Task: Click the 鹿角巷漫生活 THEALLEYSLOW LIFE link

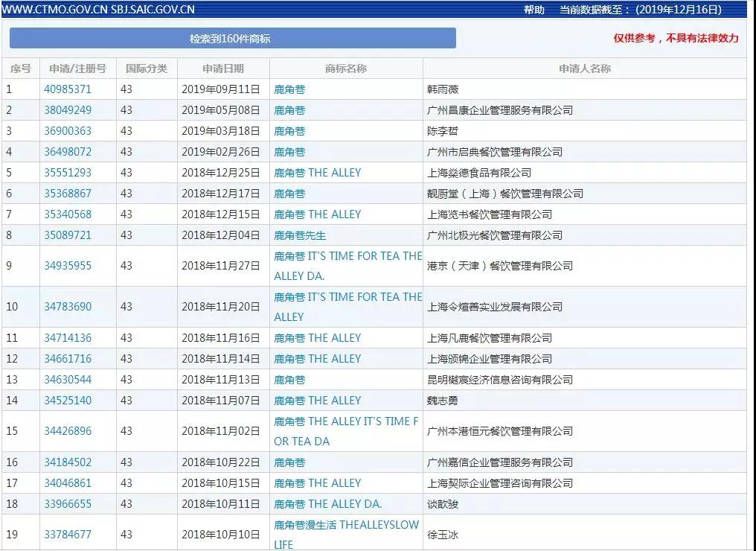Action: [347, 535]
